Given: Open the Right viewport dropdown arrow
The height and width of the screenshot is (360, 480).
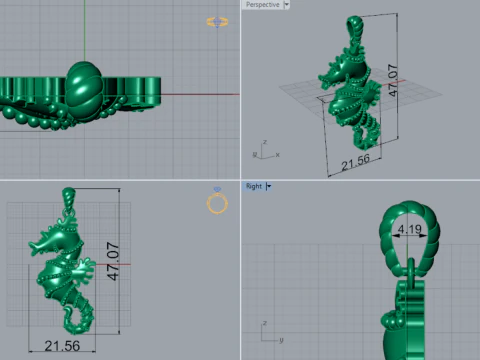Looking at the screenshot, I should point(269,186).
